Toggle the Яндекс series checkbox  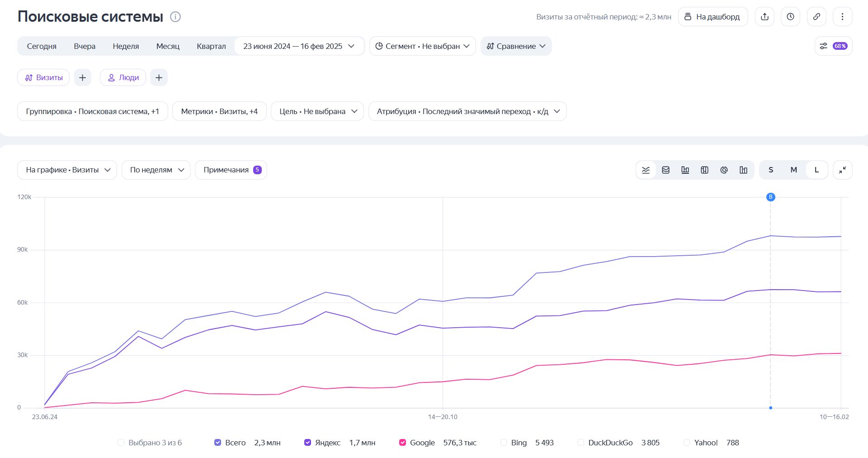coord(307,443)
